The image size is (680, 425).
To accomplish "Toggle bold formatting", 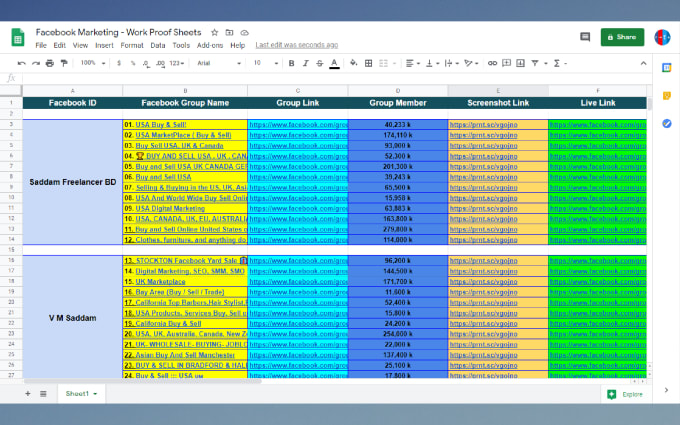I will coord(291,63).
